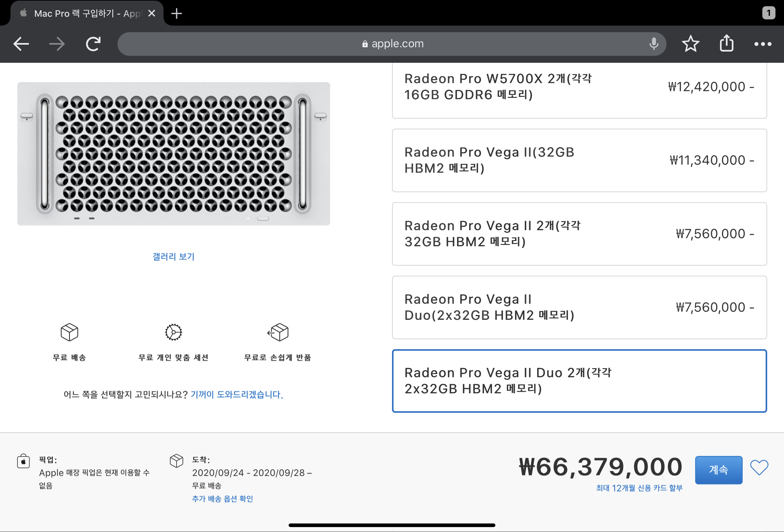Bookmark page with the star icon
784x532 pixels.
tap(690, 44)
